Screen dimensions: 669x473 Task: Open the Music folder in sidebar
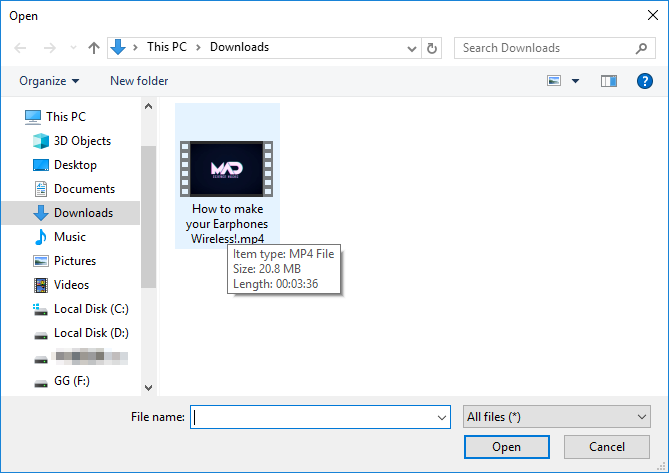click(x=69, y=237)
